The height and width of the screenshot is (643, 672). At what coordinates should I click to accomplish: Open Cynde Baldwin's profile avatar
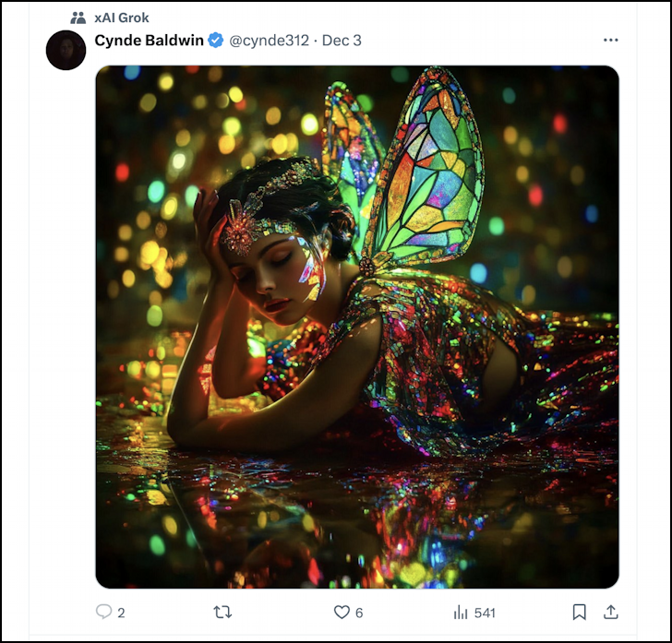click(66, 50)
